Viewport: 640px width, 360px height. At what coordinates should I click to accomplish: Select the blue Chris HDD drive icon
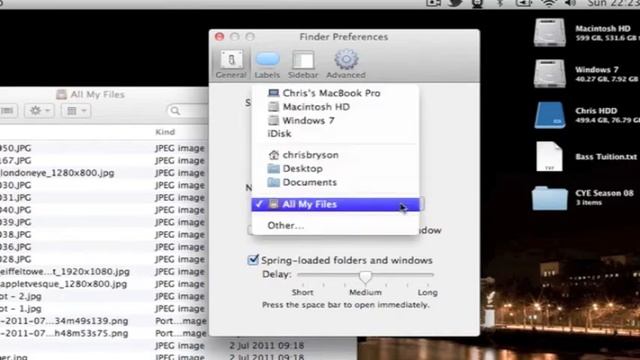(x=549, y=115)
